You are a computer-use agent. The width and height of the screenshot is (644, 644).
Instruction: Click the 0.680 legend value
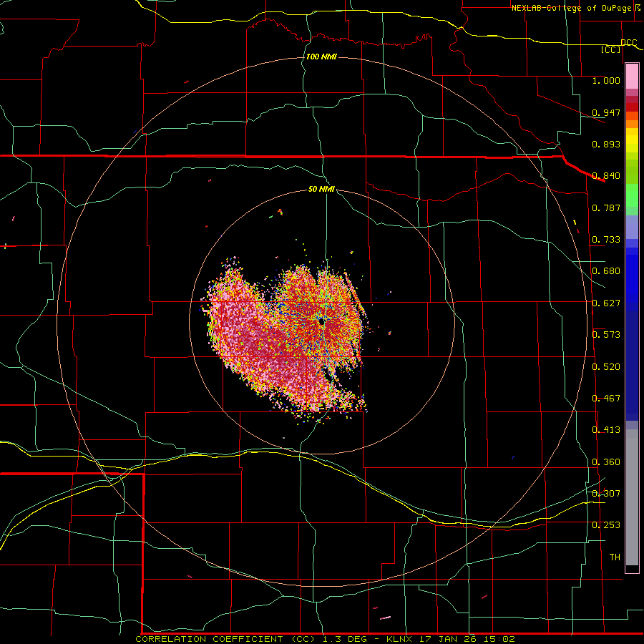point(606,270)
